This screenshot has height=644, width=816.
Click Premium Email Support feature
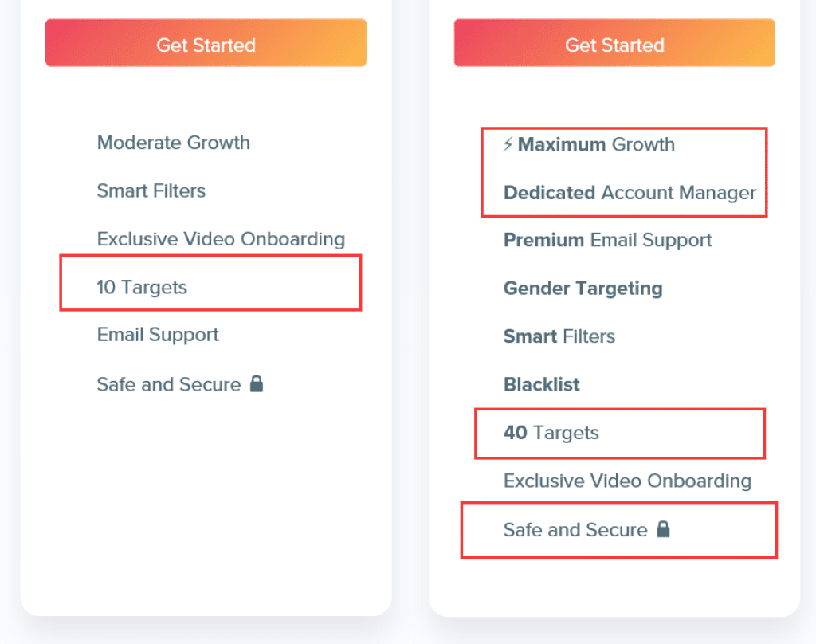[607, 241]
